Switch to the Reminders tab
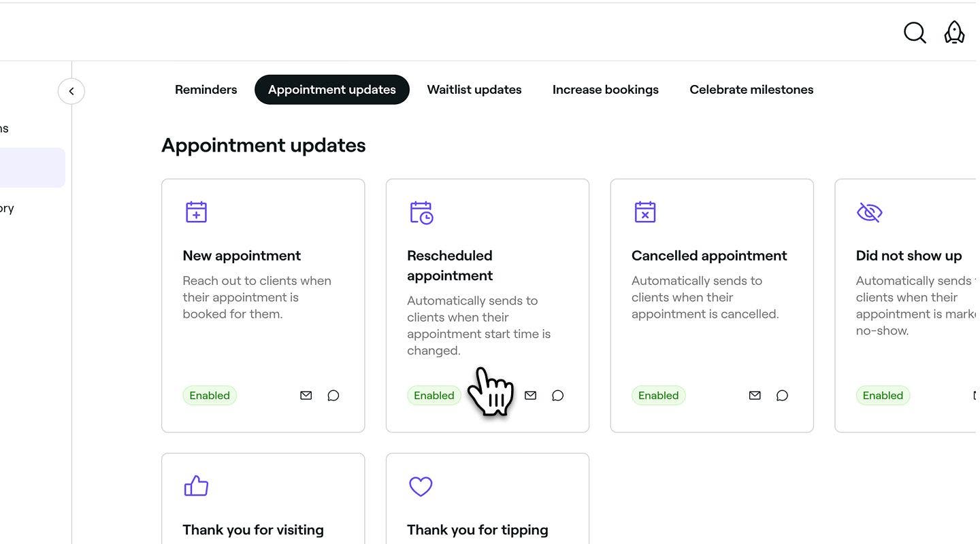980x544 pixels. click(x=206, y=90)
